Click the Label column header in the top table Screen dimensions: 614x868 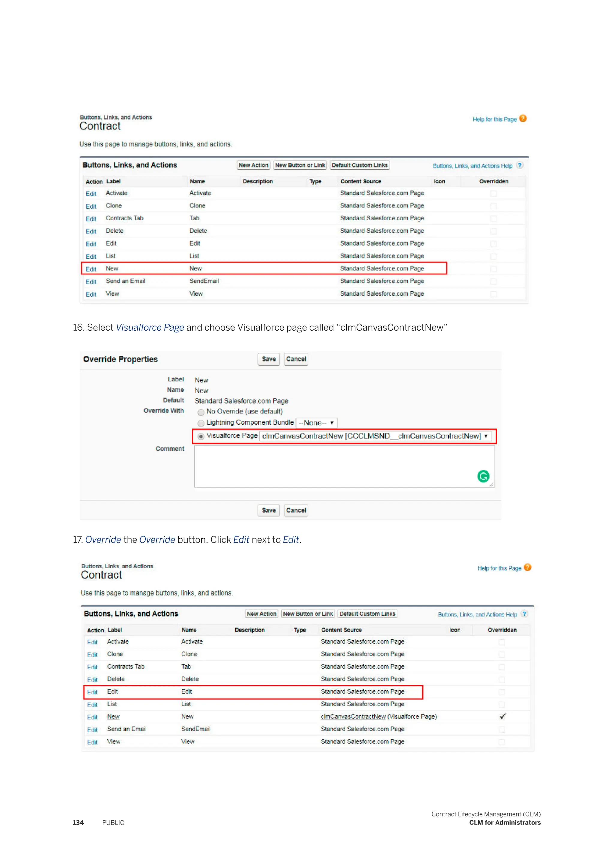(113, 181)
